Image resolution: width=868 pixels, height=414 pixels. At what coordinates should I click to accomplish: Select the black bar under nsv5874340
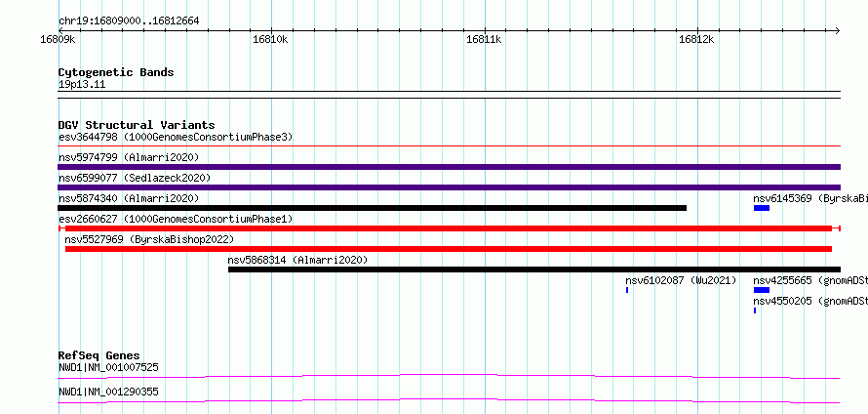(372, 208)
